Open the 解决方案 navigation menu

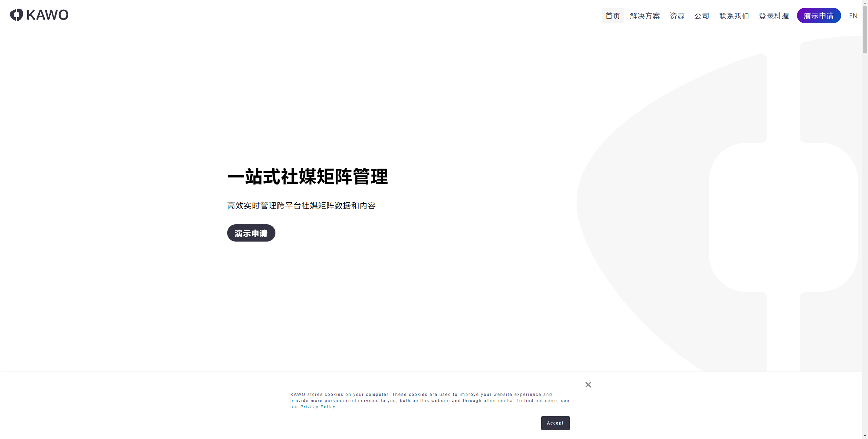click(645, 16)
